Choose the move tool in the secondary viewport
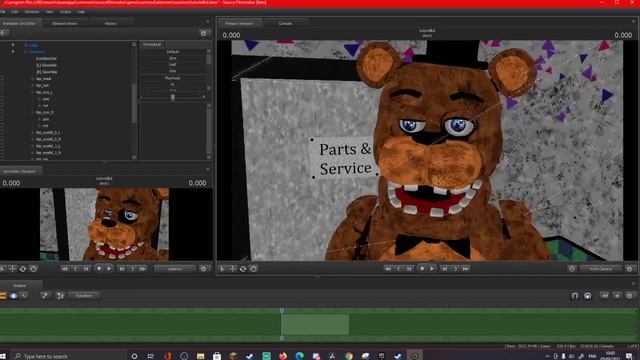This screenshot has width=640, height=360. pos(13,269)
